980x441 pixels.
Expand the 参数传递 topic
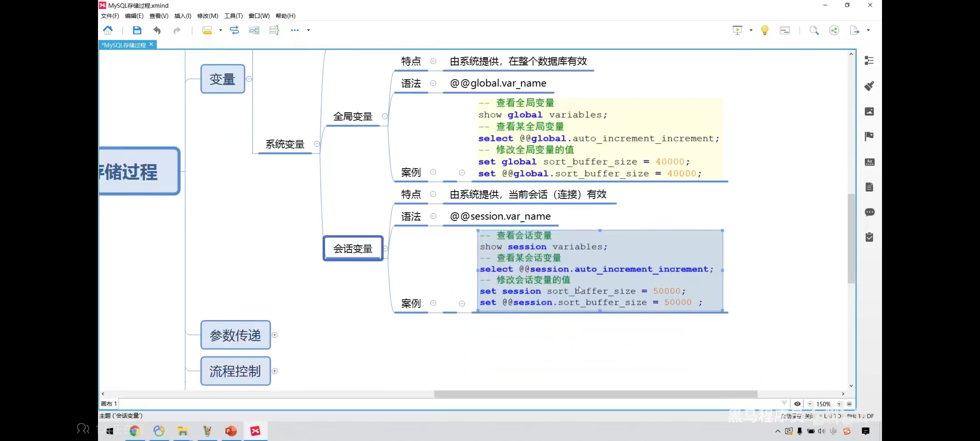click(x=275, y=335)
